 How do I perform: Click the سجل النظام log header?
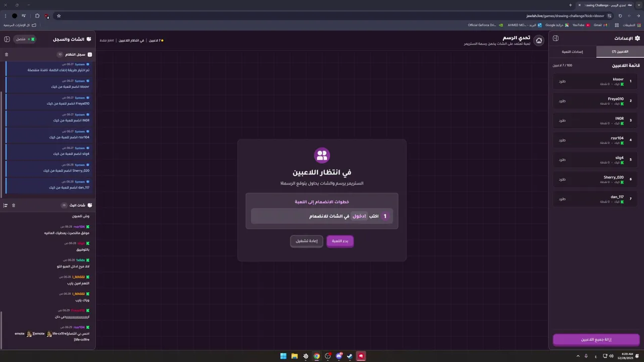[x=75, y=54]
